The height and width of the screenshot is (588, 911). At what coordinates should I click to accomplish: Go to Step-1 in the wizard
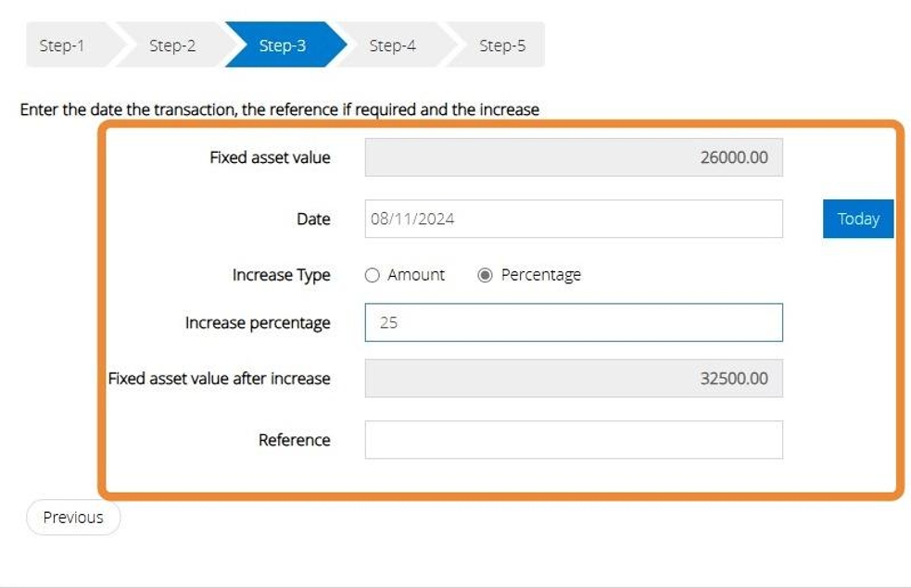pos(62,45)
